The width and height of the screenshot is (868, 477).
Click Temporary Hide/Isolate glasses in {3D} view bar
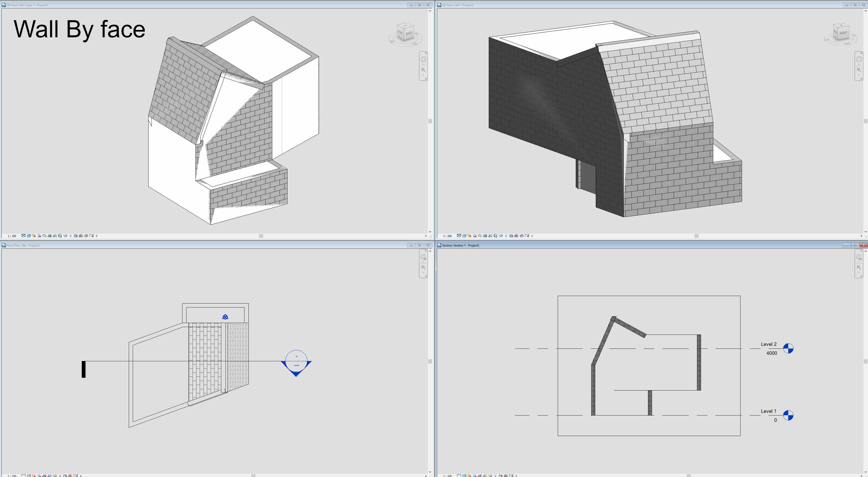pos(501,236)
